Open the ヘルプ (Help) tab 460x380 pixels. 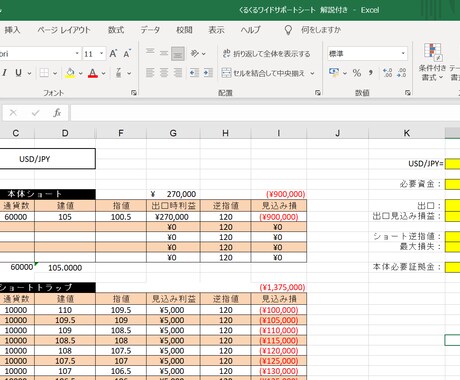[250, 30]
